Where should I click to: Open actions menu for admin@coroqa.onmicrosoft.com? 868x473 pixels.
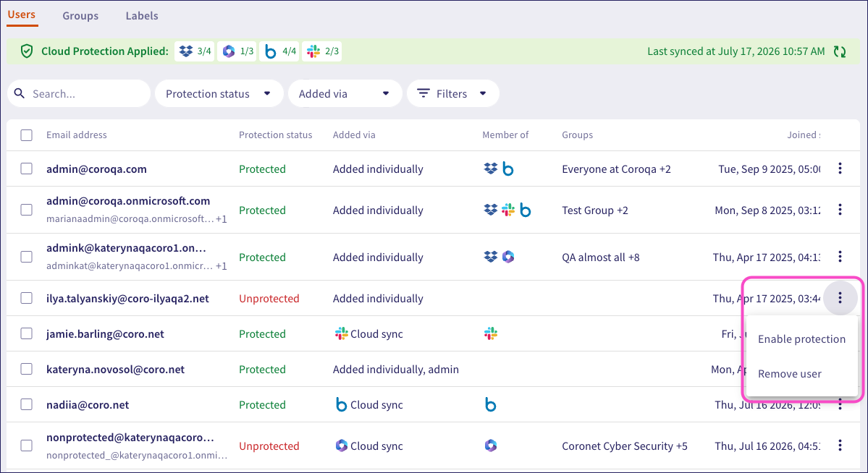(x=840, y=210)
